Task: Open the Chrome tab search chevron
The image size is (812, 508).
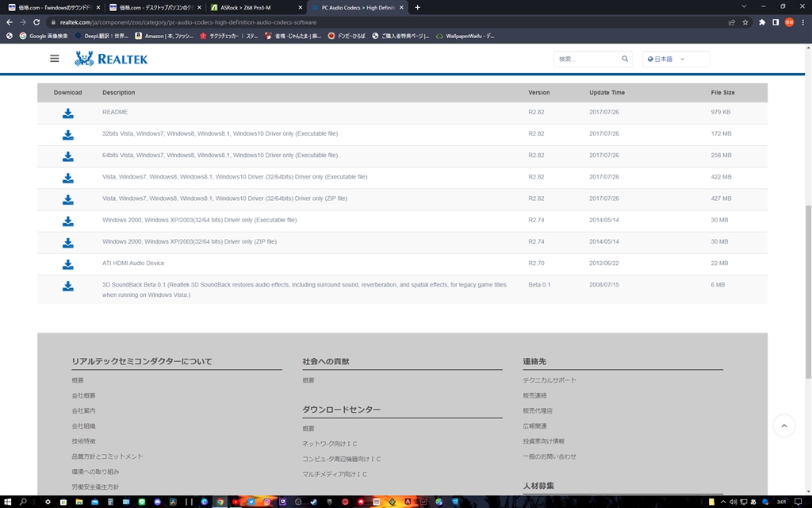Action: (744, 6)
